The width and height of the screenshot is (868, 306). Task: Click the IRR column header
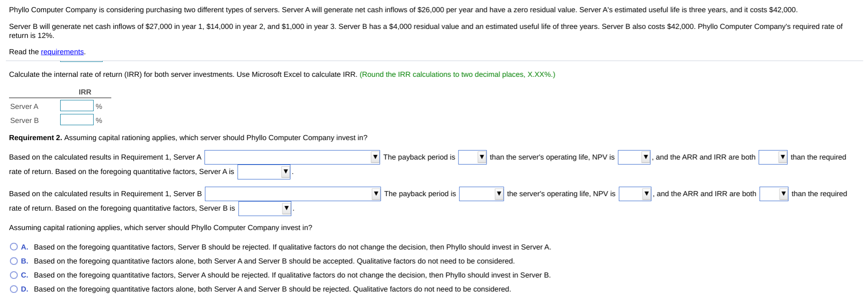pos(85,92)
